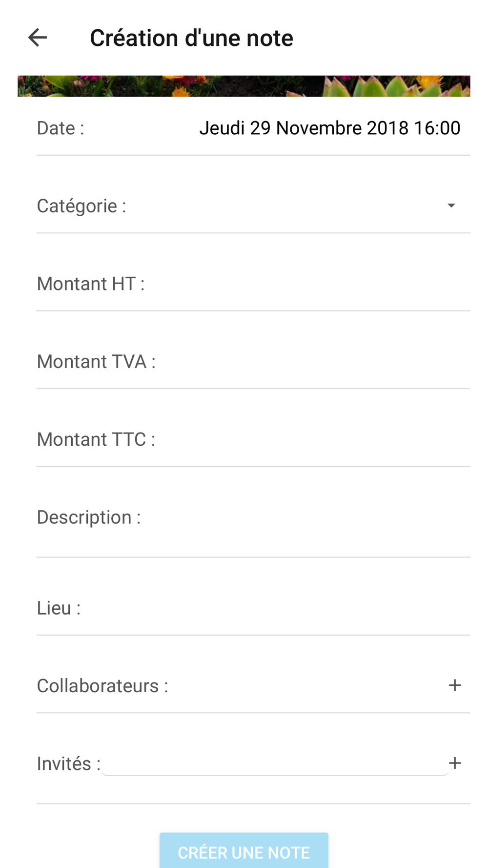This screenshot has width=488, height=868.
Task: Tap the Création d'une note title
Action: coord(191,38)
